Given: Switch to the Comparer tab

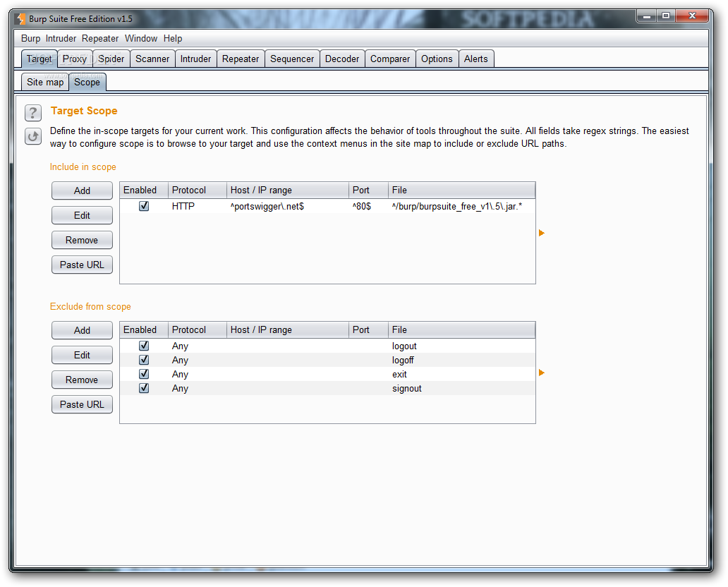Looking at the screenshot, I should click(390, 59).
